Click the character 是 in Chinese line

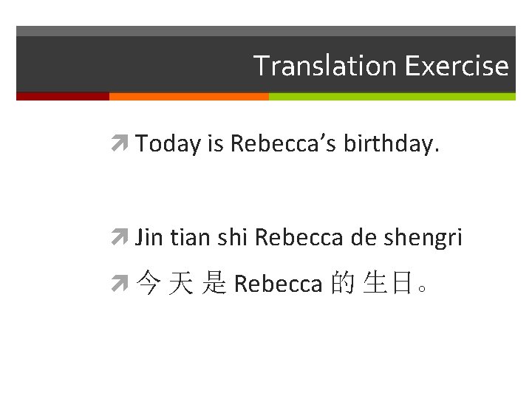tap(214, 282)
